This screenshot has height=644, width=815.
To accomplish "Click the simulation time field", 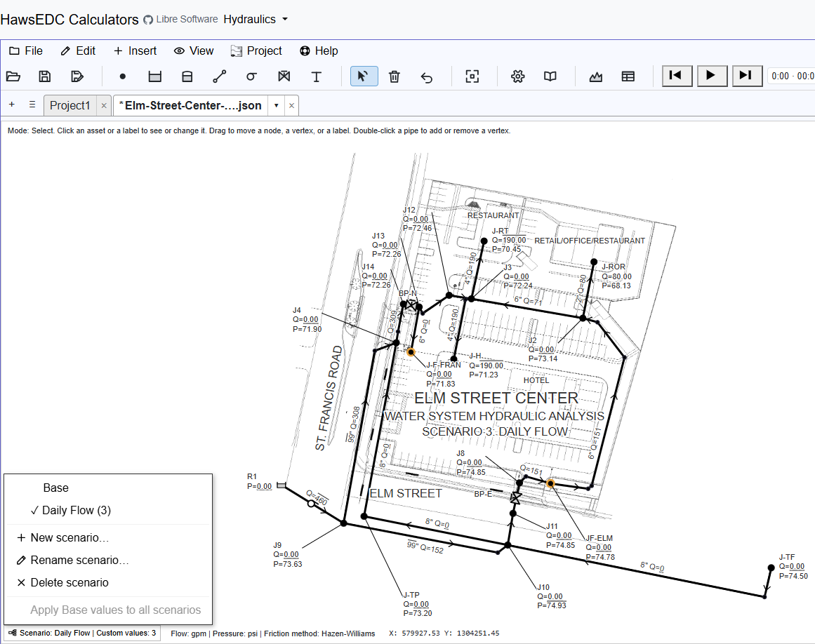I will (x=791, y=76).
